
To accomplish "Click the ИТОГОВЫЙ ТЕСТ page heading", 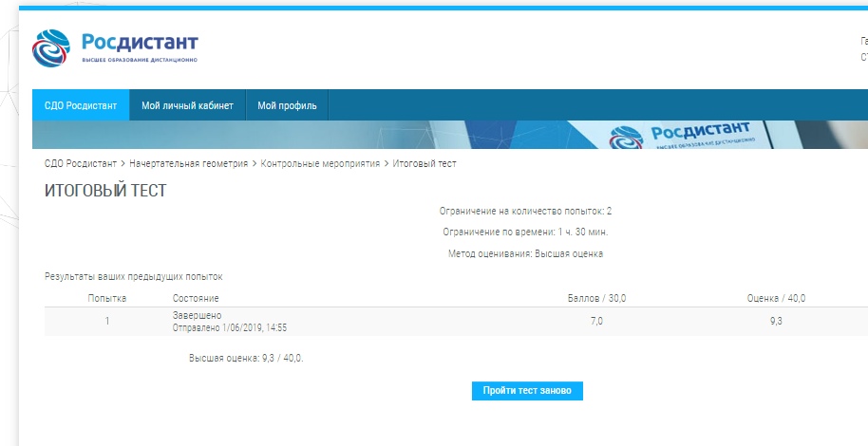I will click(x=105, y=191).
